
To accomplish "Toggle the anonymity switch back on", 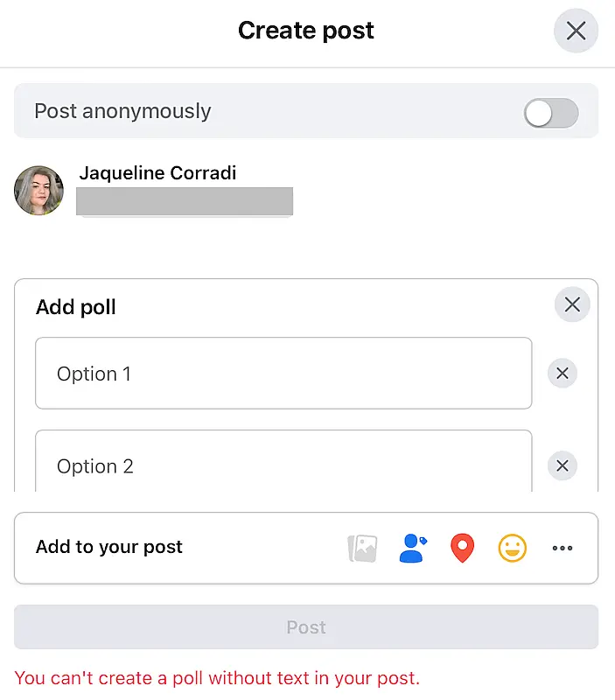I will point(550,114).
